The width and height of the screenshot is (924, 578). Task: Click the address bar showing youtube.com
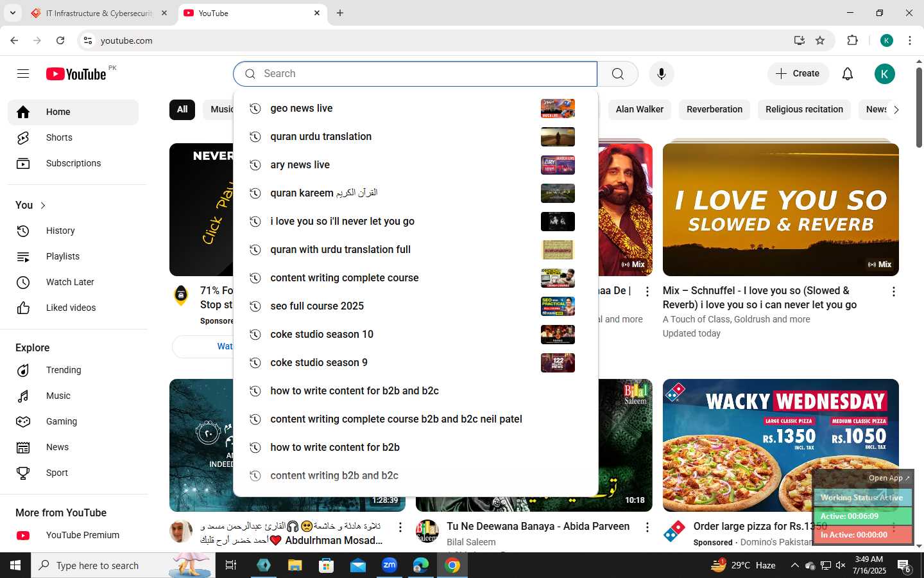[x=436, y=40]
